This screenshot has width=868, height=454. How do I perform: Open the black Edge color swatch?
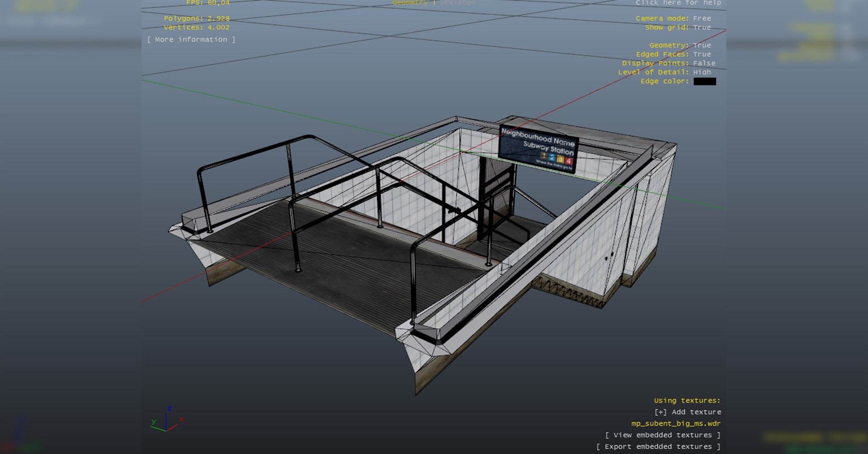[704, 81]
